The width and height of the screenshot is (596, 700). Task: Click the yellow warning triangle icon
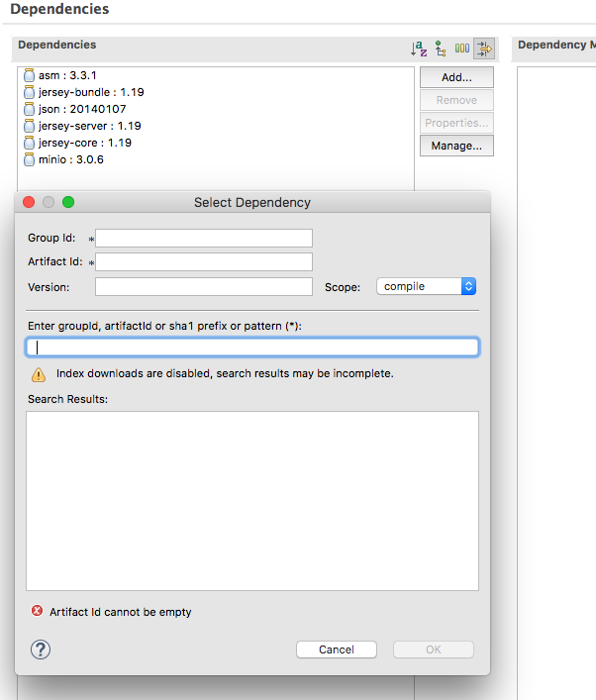(x=38, y=374)
